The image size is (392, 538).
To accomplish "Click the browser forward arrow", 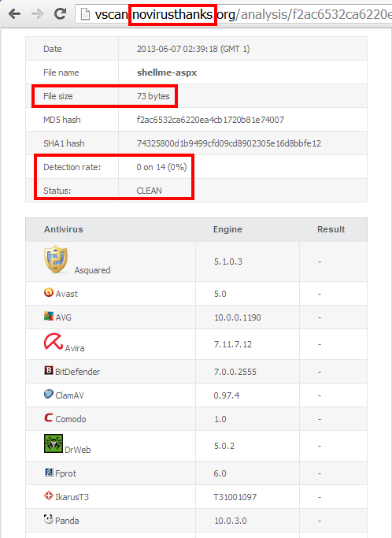I will click(37, 14).
